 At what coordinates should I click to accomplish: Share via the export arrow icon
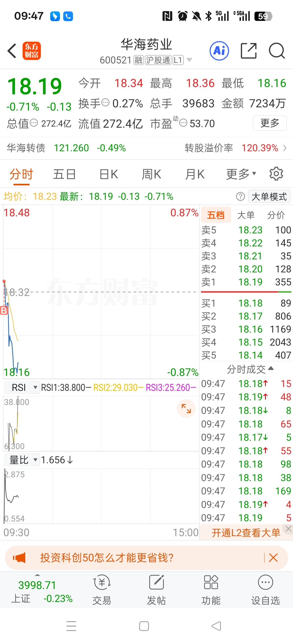click(x=249, y=51)
